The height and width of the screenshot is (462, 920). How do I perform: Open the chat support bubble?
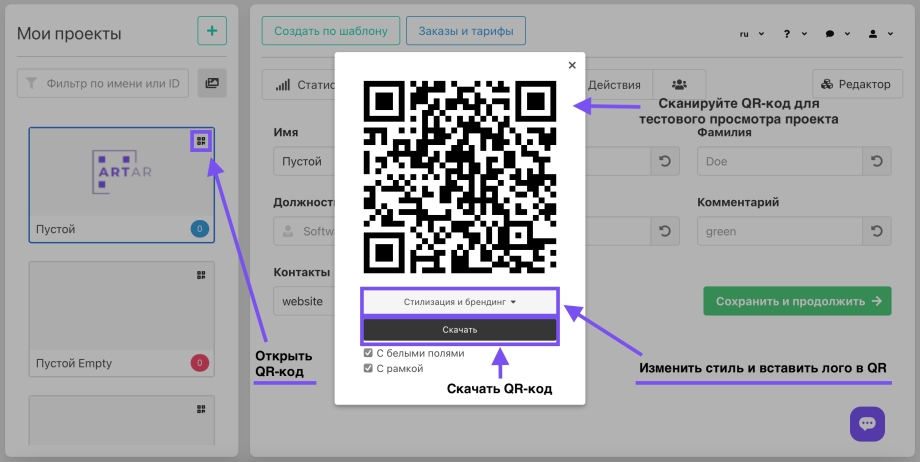point(867,423)
